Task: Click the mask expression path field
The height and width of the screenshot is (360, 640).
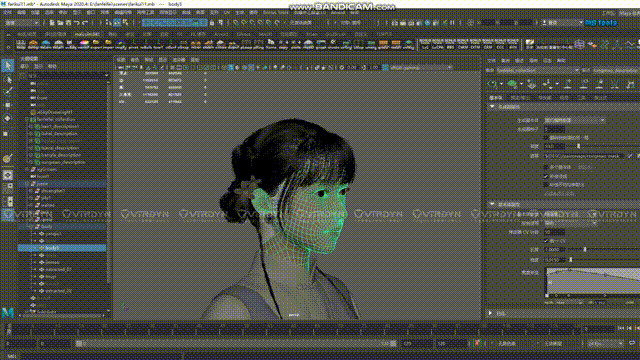Action: 584,156
